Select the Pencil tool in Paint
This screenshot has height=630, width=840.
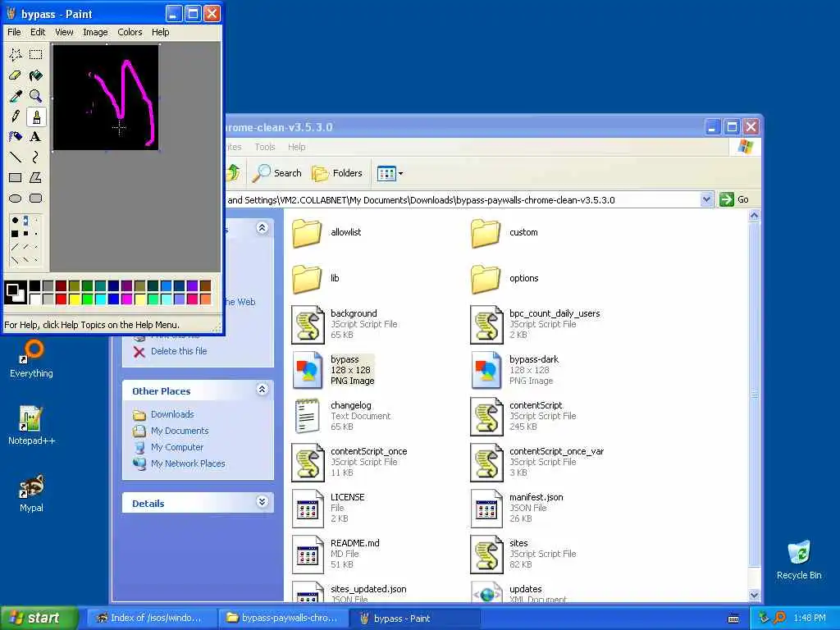pos(16,116)
